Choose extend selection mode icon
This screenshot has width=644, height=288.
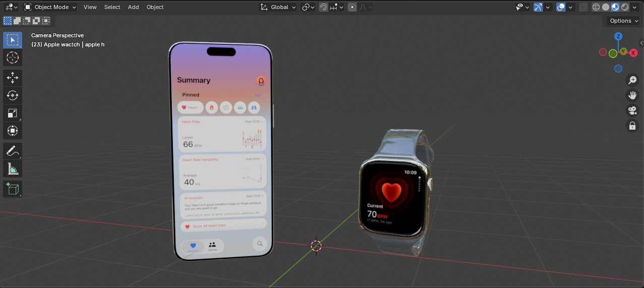point(17,21)
